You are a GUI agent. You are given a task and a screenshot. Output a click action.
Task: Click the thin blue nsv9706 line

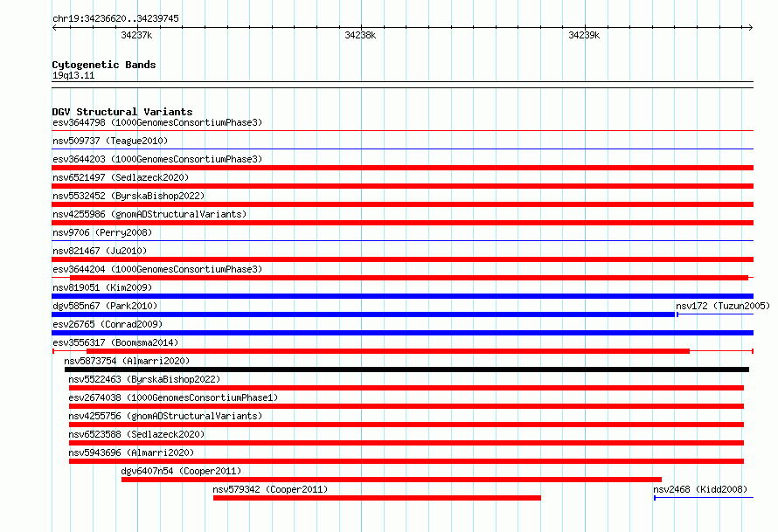coord(402,241)
